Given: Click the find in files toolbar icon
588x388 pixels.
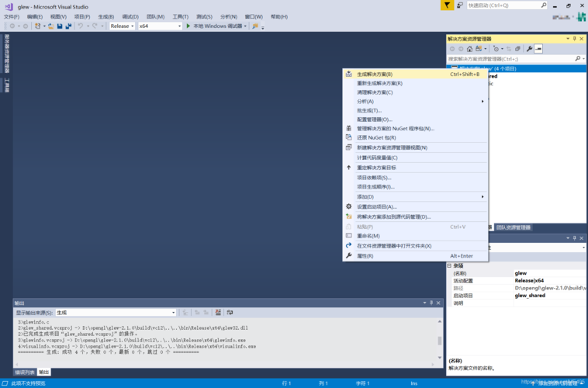Looking at the screenshot, I should [255, 26].
